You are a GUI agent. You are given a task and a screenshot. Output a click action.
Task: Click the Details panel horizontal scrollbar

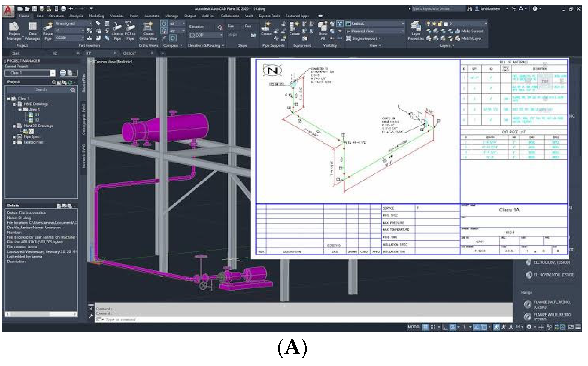(x=41, y=314)
